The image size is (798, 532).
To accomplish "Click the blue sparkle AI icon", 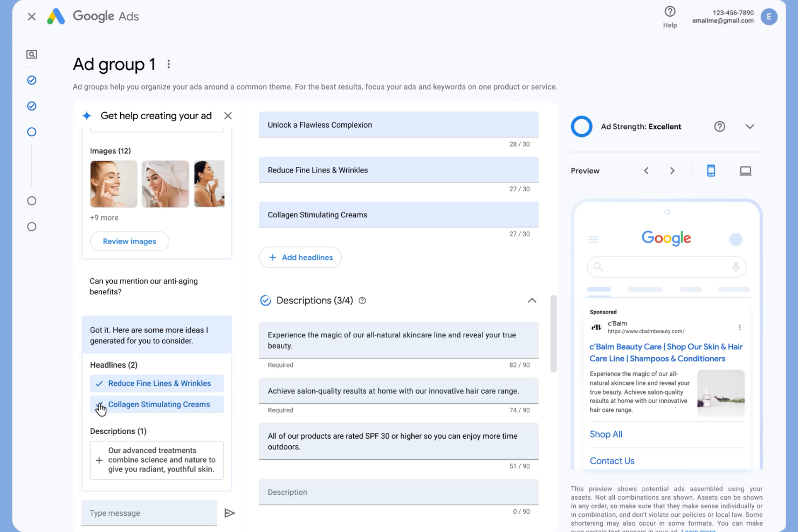I will pos(87,116).
